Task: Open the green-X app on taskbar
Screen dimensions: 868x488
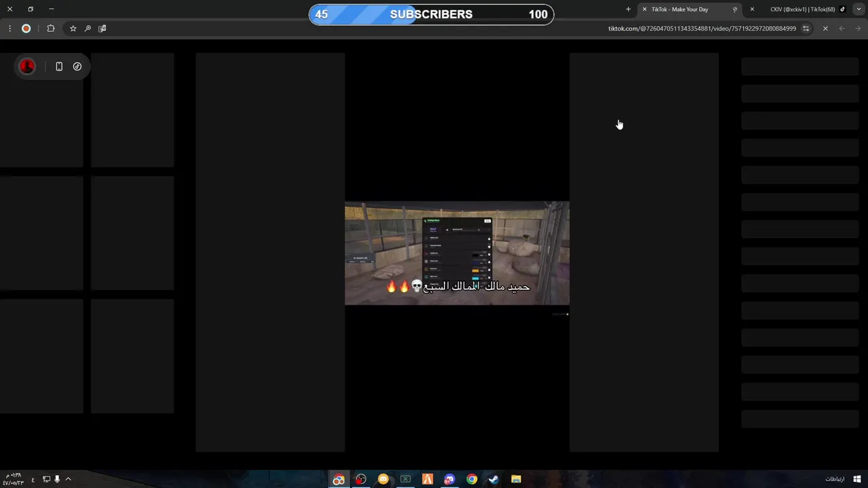Action: click(406, 480)
